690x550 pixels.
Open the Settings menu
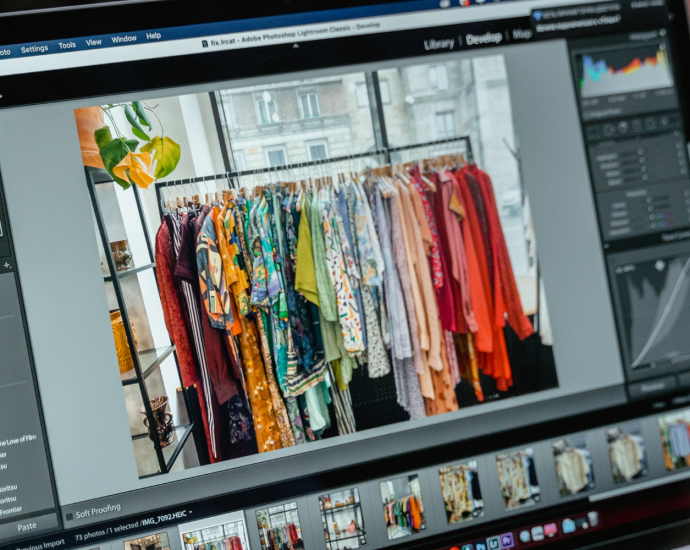[34, 48]
